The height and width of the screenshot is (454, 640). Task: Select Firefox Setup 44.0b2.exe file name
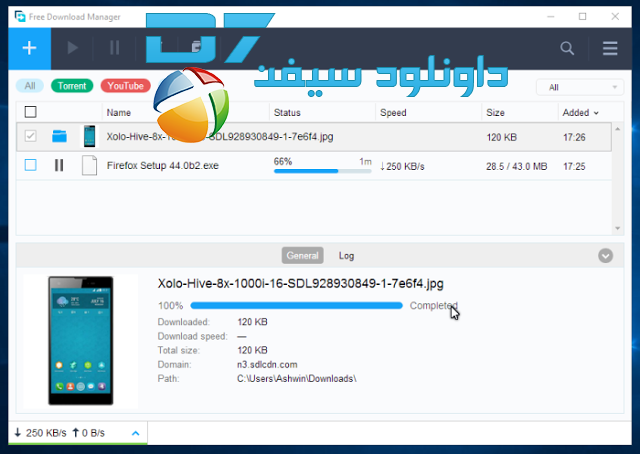click(x=162, y=165)
